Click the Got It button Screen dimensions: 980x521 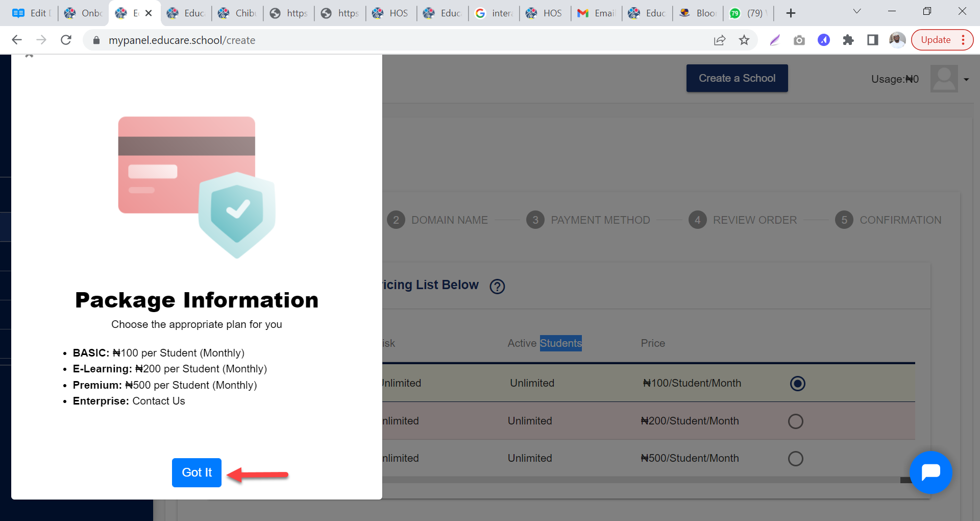coord(197,472)
